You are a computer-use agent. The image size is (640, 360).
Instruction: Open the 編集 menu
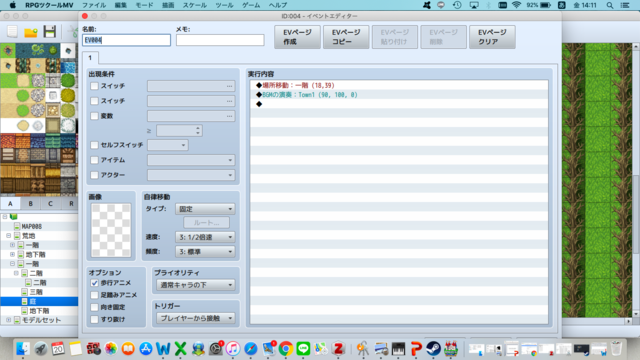click(120, 5)
